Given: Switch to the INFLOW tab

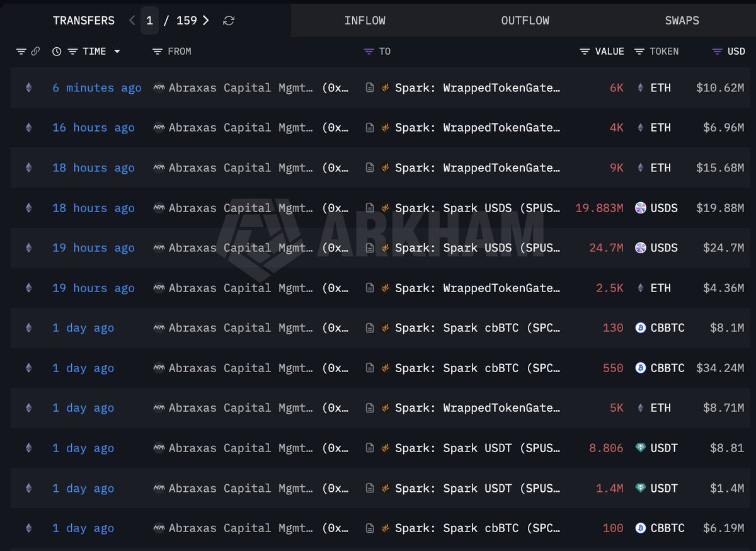Looking at the screenshot, I should [x=365, y=20].
